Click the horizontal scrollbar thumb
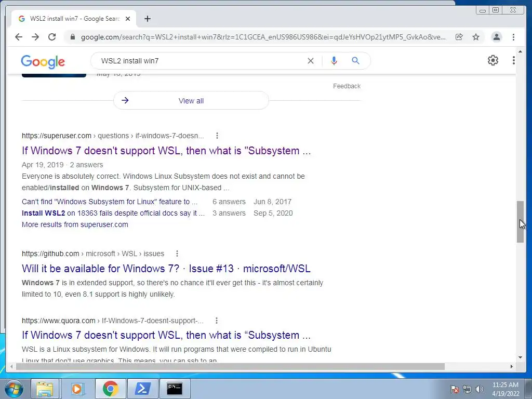The width and height of the screenshot is (532, 399). coord(230,366)
